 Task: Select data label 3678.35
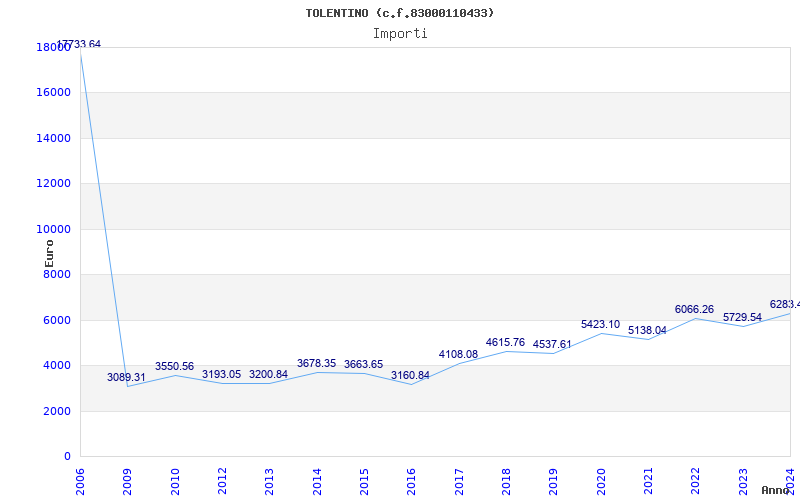316,363
